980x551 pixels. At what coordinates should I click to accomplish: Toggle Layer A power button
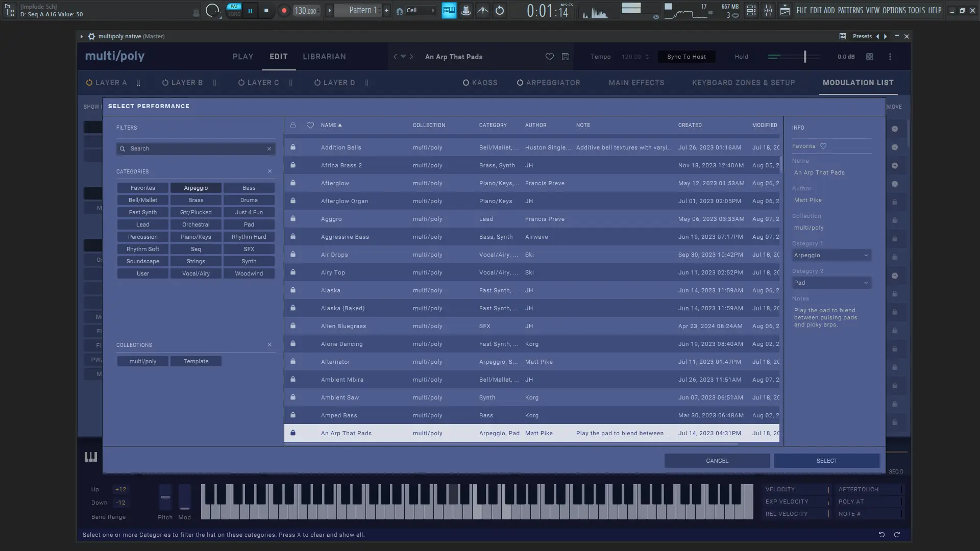pos(88,82)
